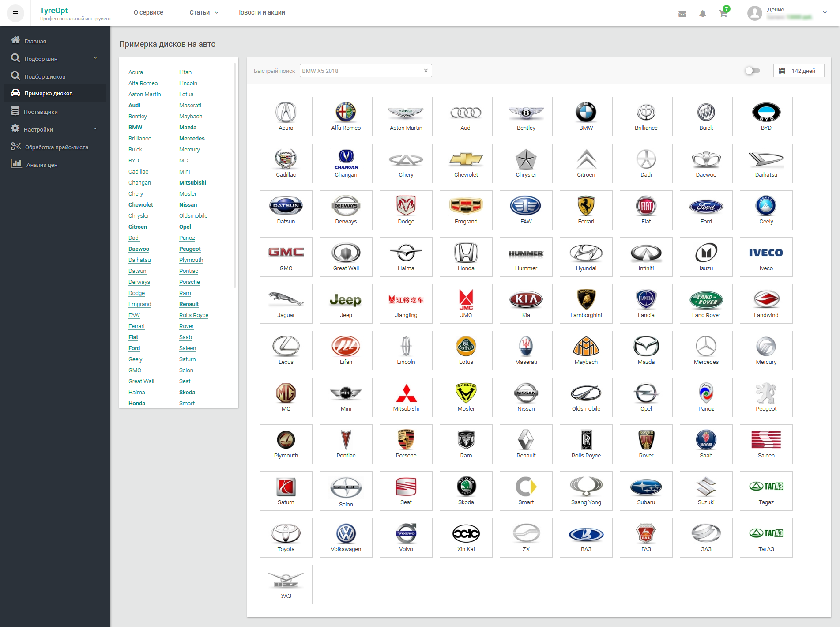Select the Opel logo tile
The height and width of the screenshot is (627, 840).
pyautogui.click(x=646, y=397)
